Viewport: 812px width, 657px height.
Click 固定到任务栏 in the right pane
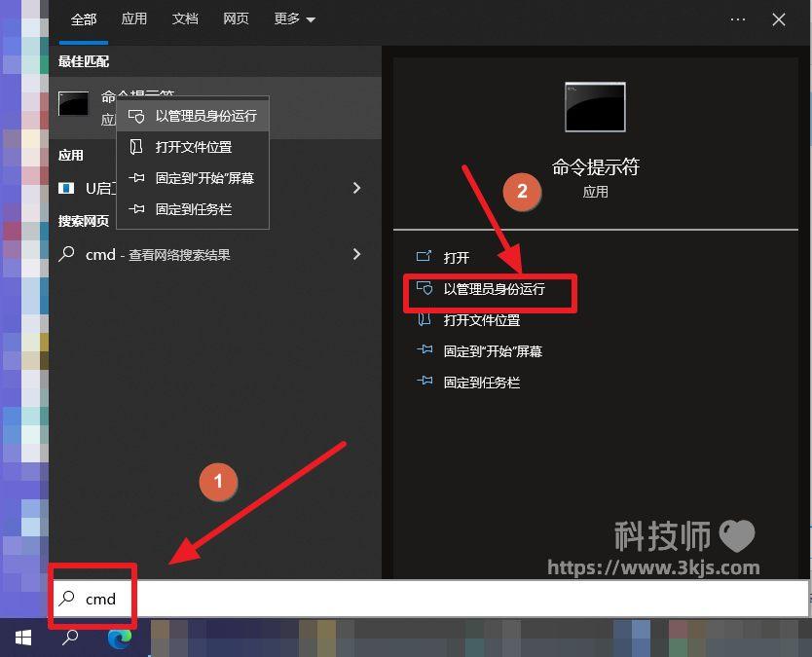pyautogui.click(x=482, y=383)
